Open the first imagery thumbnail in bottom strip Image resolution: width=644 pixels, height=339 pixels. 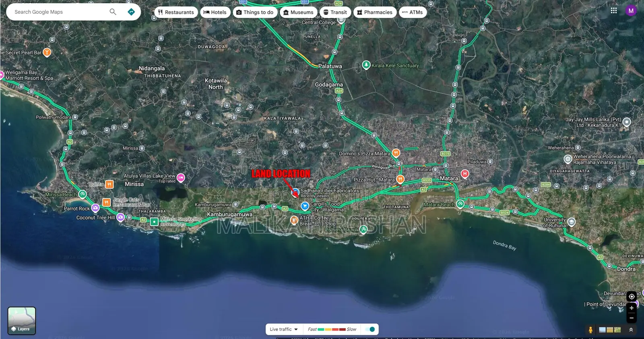coord(603,330)
